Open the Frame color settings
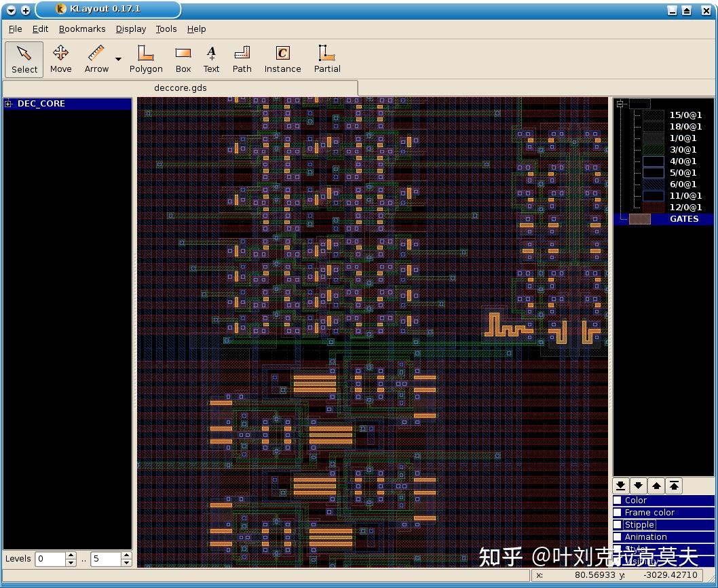 pyautogui.click(x=649, y=512)
